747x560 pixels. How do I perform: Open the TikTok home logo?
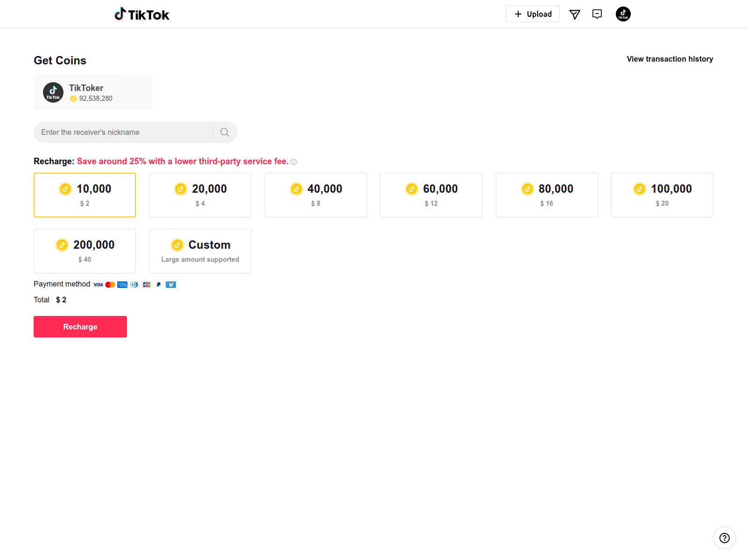point(142,14)
